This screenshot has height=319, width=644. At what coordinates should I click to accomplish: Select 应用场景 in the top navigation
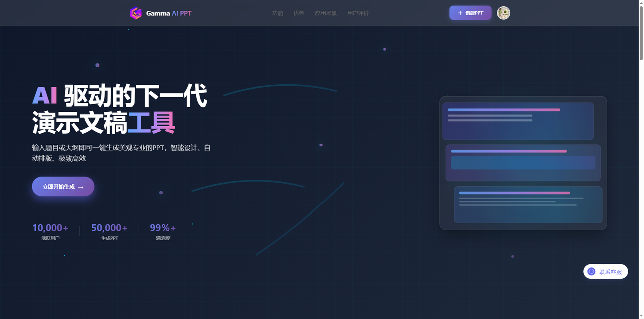pos(326,13)
